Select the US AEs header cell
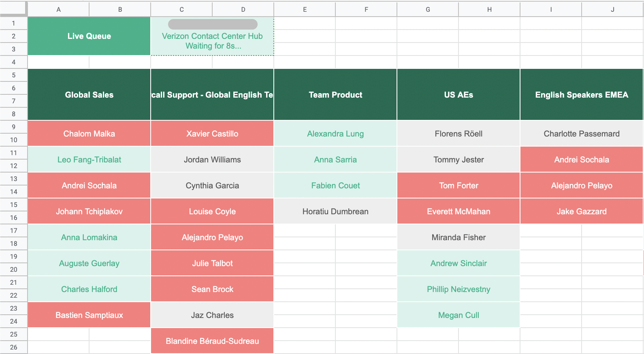Image resolution: width=644 pixels, height=354 pixels. (x=458, y=95)
